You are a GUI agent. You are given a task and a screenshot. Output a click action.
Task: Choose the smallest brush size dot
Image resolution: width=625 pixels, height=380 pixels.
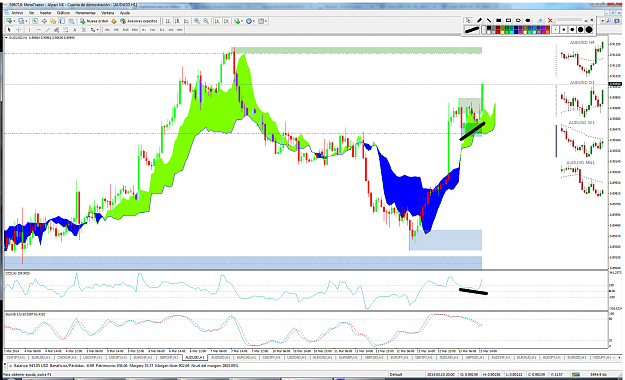click(555, 30)
